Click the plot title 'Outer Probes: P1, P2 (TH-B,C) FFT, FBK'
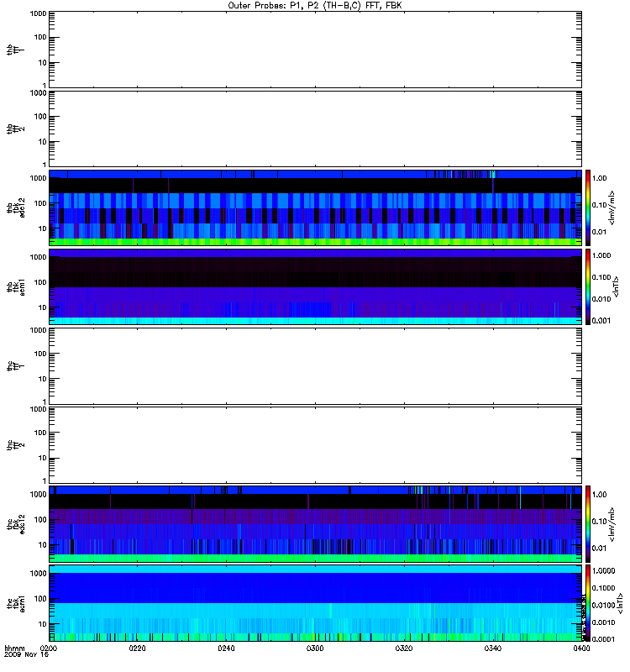Screen dimensions: 630x672 click(315, 6)
